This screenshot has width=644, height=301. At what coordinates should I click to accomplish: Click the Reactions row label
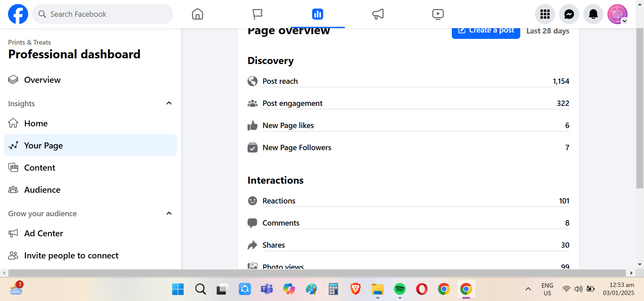pyautogui.click(x=279, y=201)
